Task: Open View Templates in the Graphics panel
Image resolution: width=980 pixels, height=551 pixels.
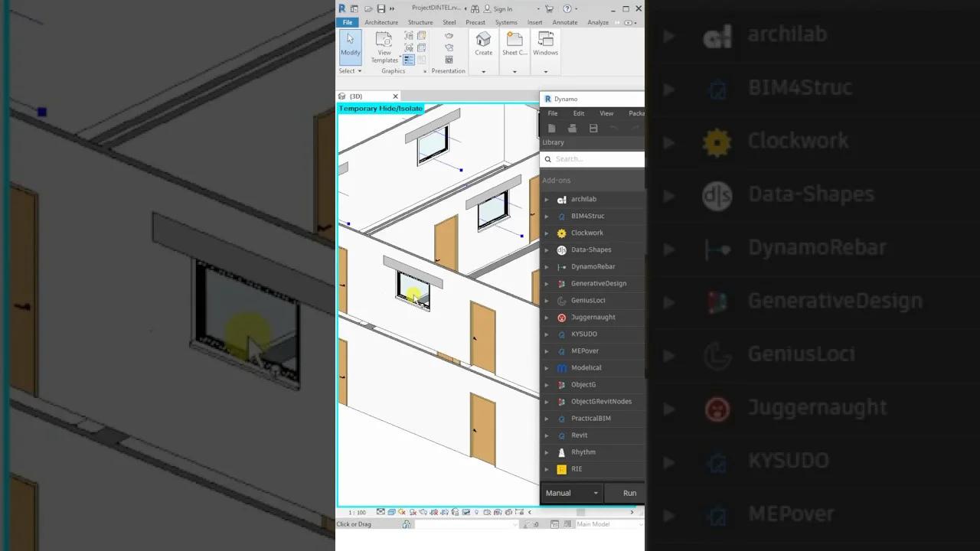Action: point(384,47)
